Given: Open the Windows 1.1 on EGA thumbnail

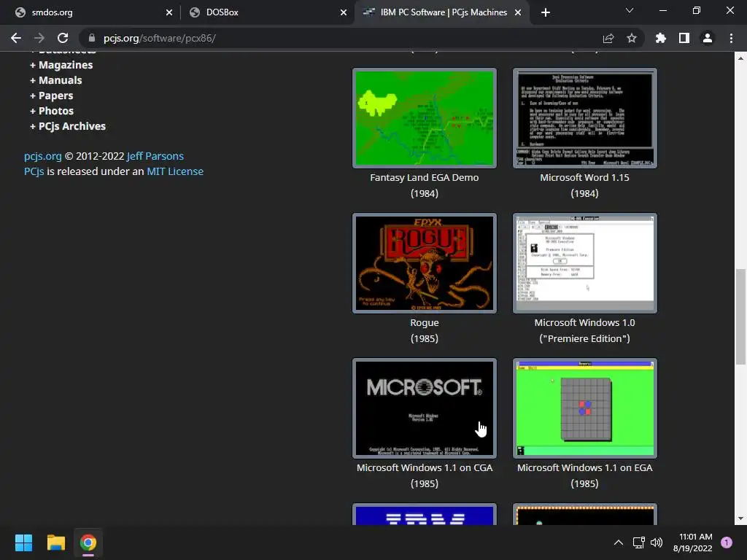Looking at the screenshot, I should click(584, 408).
